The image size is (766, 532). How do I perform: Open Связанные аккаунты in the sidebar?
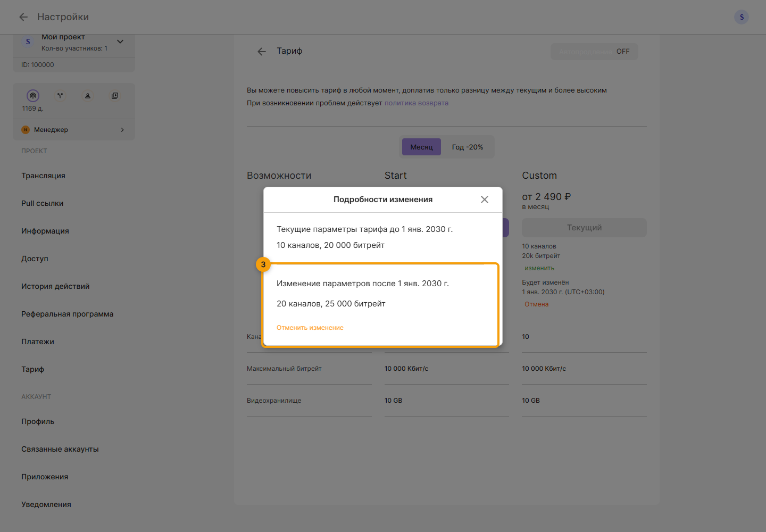click(x=60, y=449)
